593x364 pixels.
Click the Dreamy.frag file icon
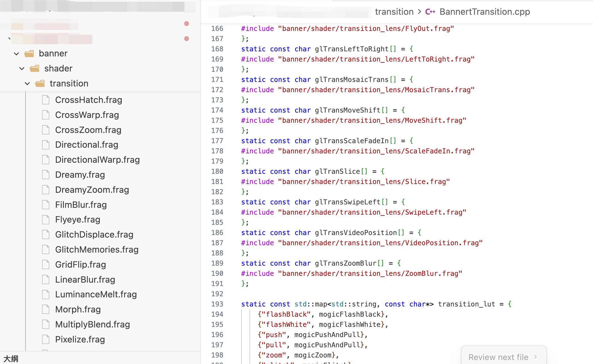[46, 175]
